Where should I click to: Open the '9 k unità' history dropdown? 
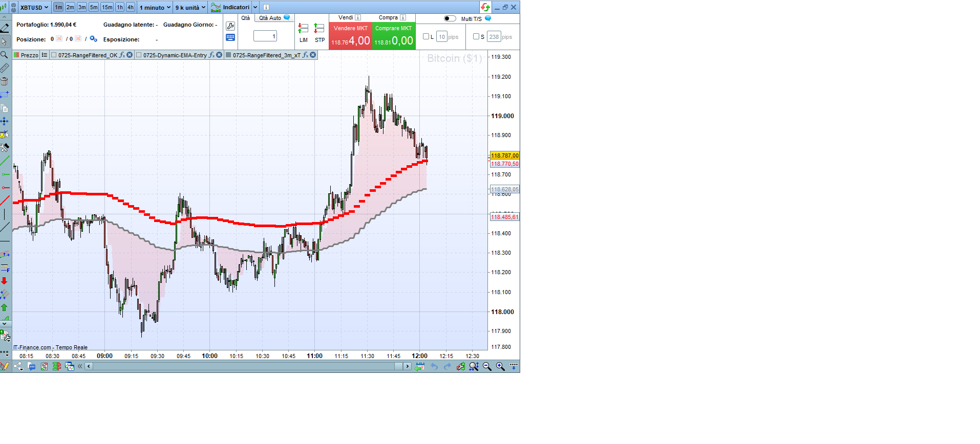click(x=190, y=7)
